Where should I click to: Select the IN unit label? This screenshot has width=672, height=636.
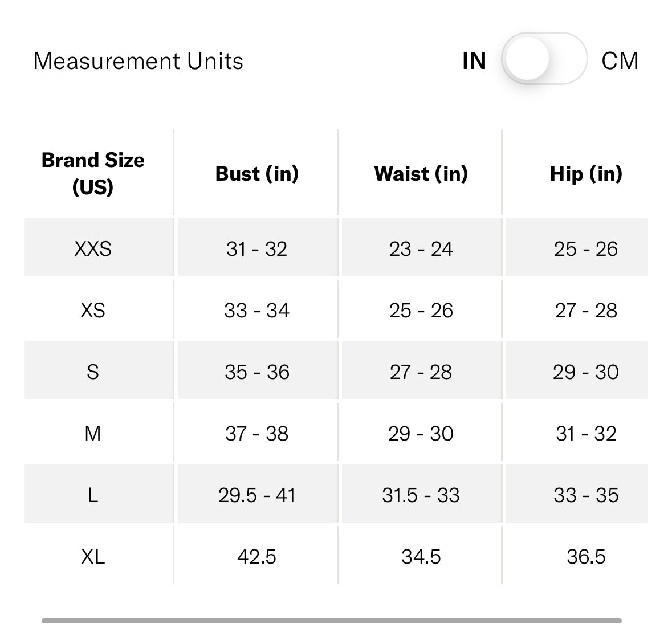coord(474,61)
